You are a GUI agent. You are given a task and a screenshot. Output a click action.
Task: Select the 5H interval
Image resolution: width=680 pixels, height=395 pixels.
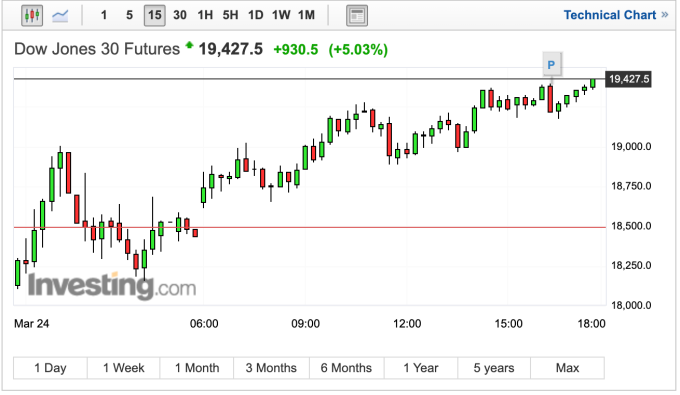point(230,16)
